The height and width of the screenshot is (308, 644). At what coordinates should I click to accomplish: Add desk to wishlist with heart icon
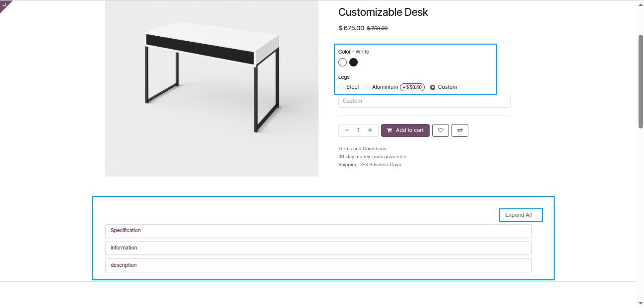pyautogui.click(x=441, y=130)
